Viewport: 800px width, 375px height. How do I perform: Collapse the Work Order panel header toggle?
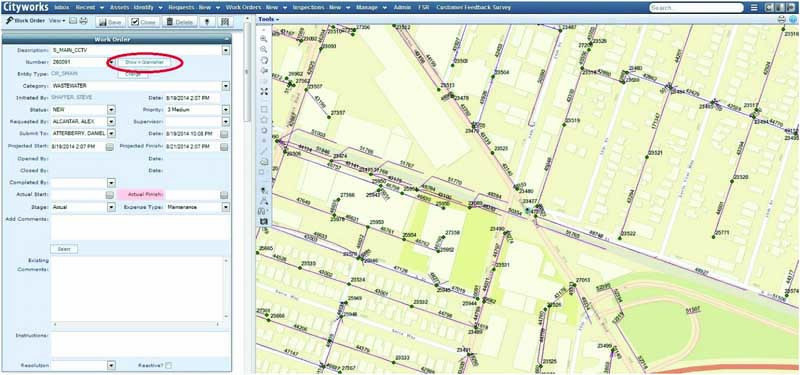[x=227, y=39]
